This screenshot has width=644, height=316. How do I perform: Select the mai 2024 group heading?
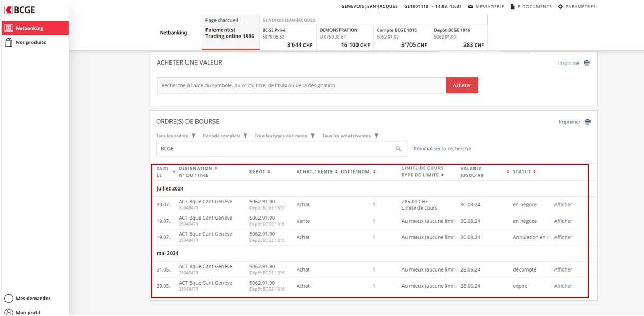[167, 253]
